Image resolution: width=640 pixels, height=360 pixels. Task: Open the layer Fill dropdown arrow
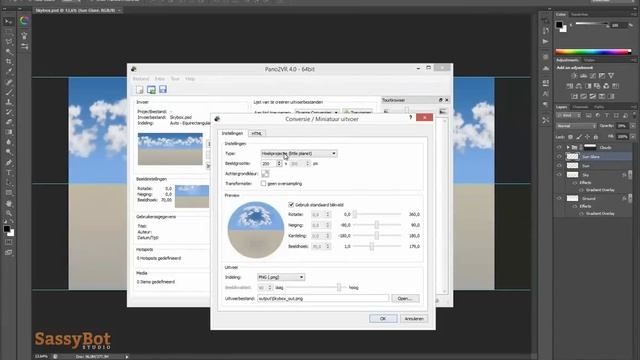[x=633, y=137]
